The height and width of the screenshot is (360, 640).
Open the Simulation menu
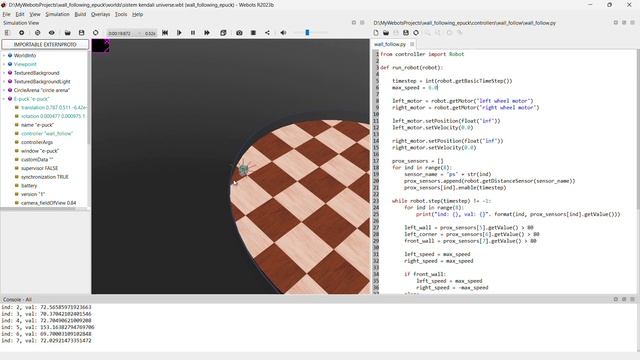coord(57,14)
